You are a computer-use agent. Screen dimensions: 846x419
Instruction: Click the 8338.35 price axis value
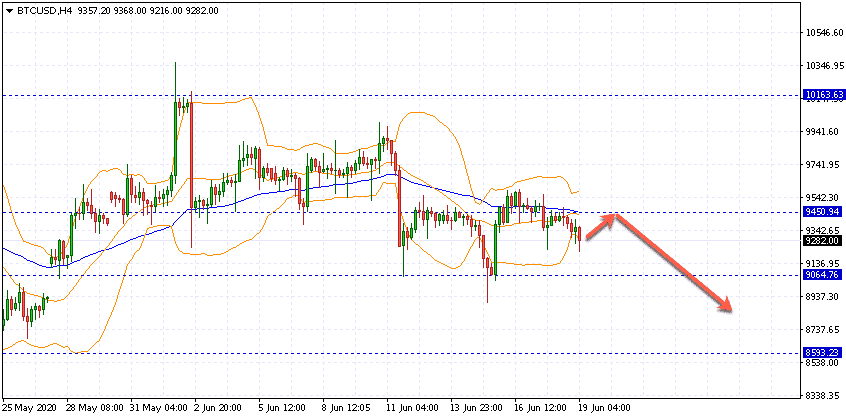824,395
